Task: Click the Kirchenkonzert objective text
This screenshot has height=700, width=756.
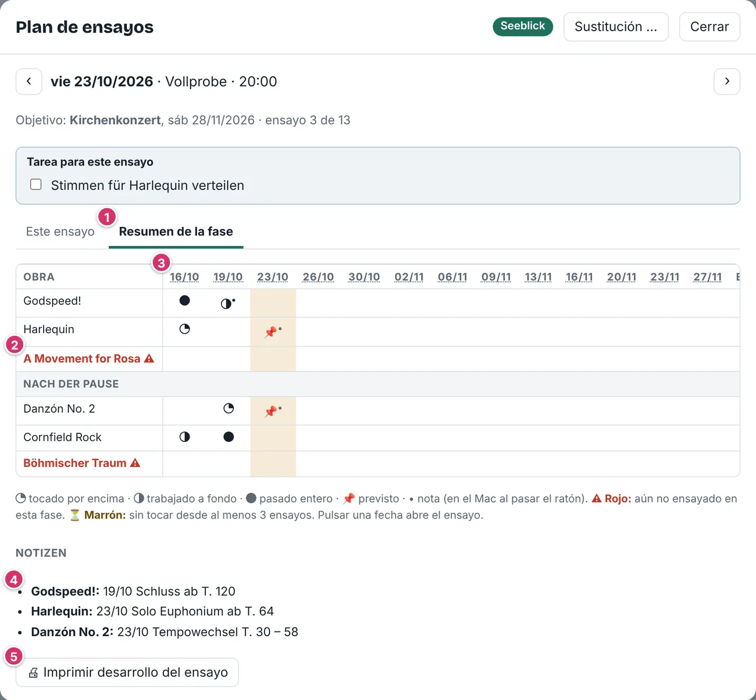Action: click(x=115, y=120)
